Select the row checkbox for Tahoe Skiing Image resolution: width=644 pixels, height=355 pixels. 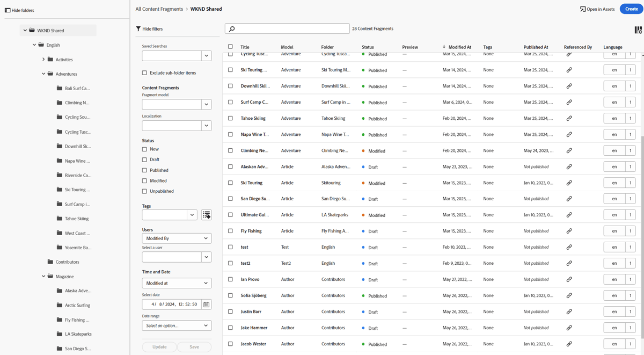coord(231,118)
